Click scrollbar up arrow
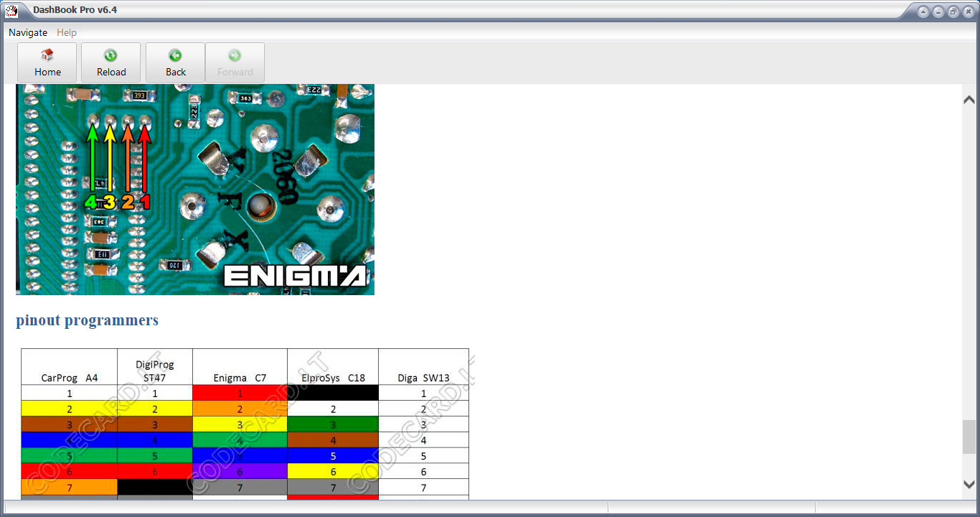Image resolution: width=980 pixels, height=517 pixels. [x=969, y=100]
